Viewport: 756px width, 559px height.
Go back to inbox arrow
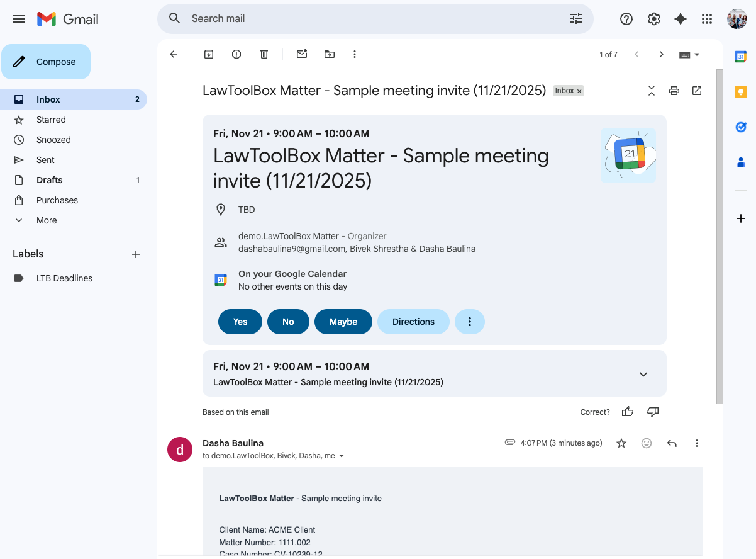click(x=174, y=54)
